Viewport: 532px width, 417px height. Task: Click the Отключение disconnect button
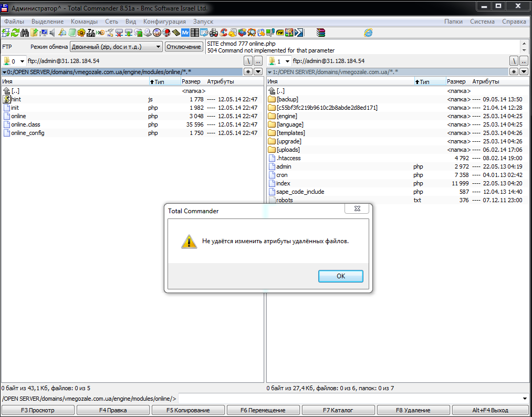click(x=184, y=47)
